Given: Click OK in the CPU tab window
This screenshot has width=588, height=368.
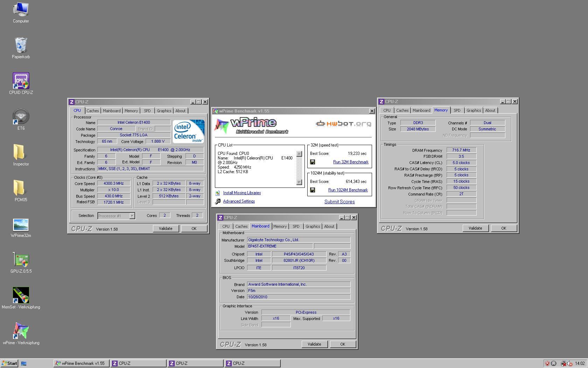Looking at the screenshot, I should click(194, 229).
